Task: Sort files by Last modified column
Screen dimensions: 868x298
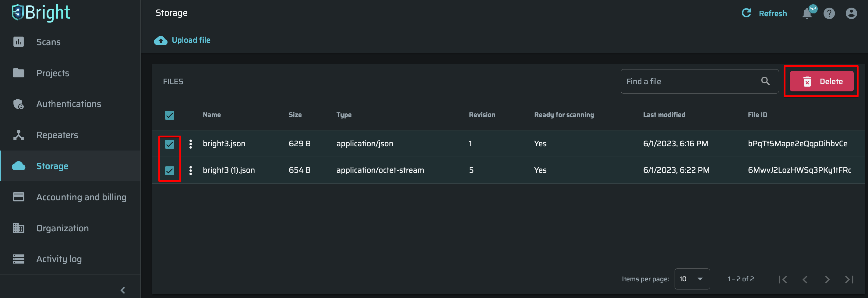Action: point(664,115)
